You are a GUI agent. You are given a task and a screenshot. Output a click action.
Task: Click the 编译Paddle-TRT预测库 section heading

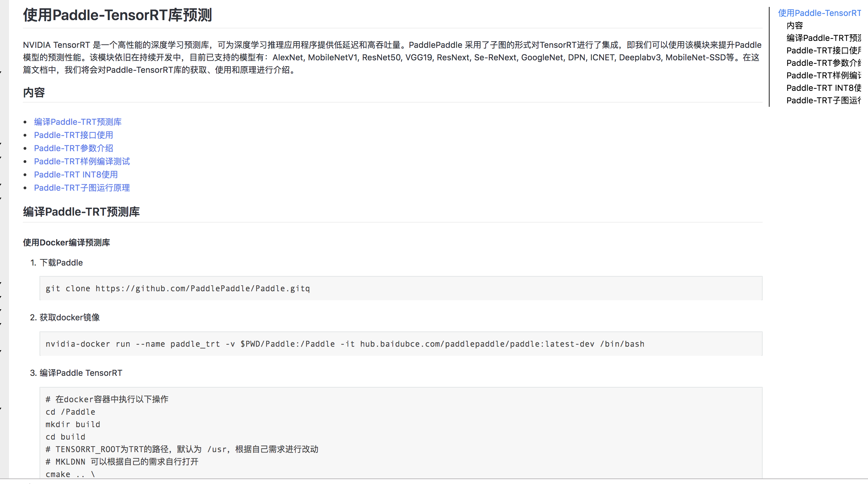(x=81, y=212)
